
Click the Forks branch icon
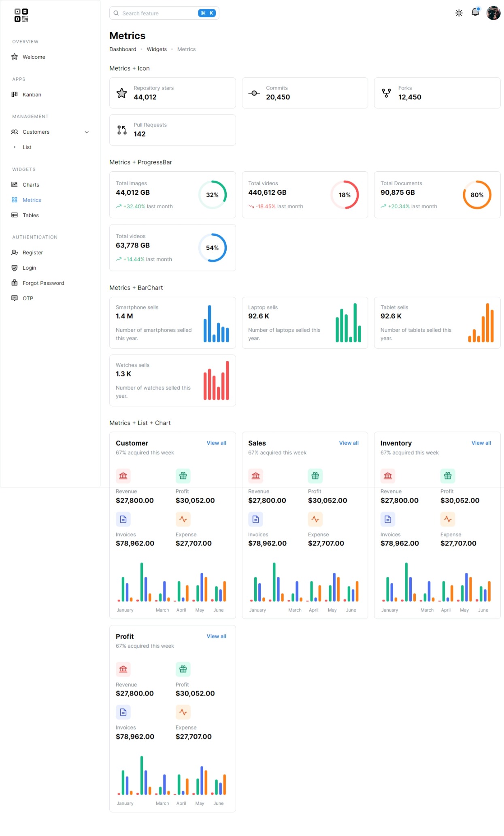(x=387, y=93)
